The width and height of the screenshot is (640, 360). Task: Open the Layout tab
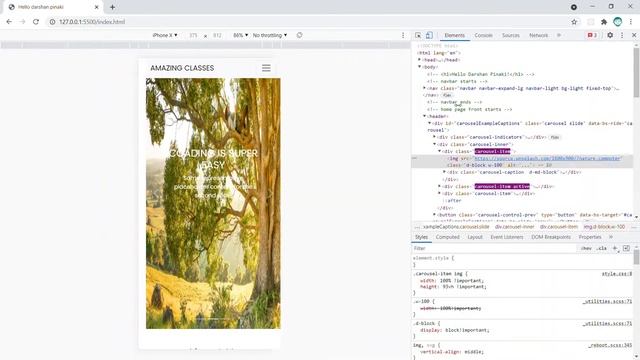[x=475, y=237]
